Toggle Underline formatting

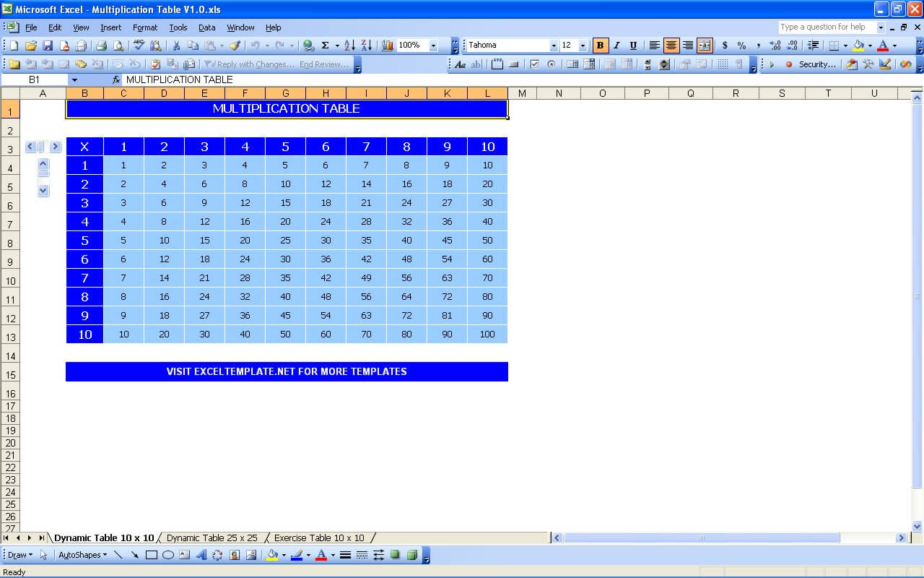633,46
